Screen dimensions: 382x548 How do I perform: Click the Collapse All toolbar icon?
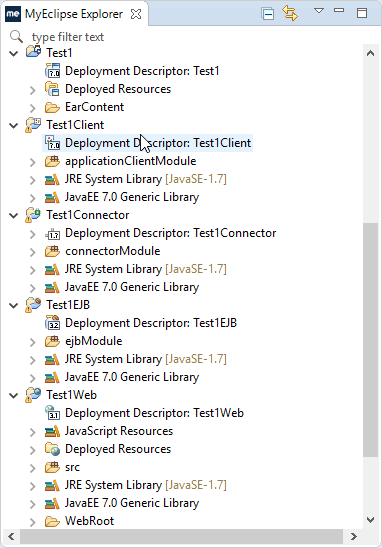coord(268,14)
